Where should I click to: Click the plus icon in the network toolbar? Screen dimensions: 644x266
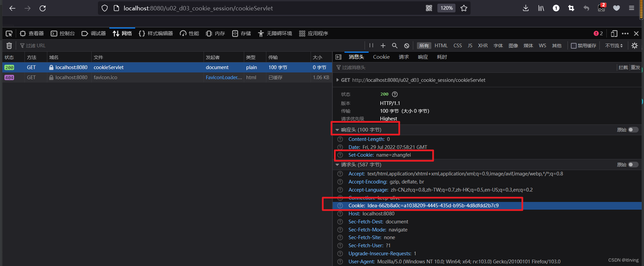click(x=383, y=46)
